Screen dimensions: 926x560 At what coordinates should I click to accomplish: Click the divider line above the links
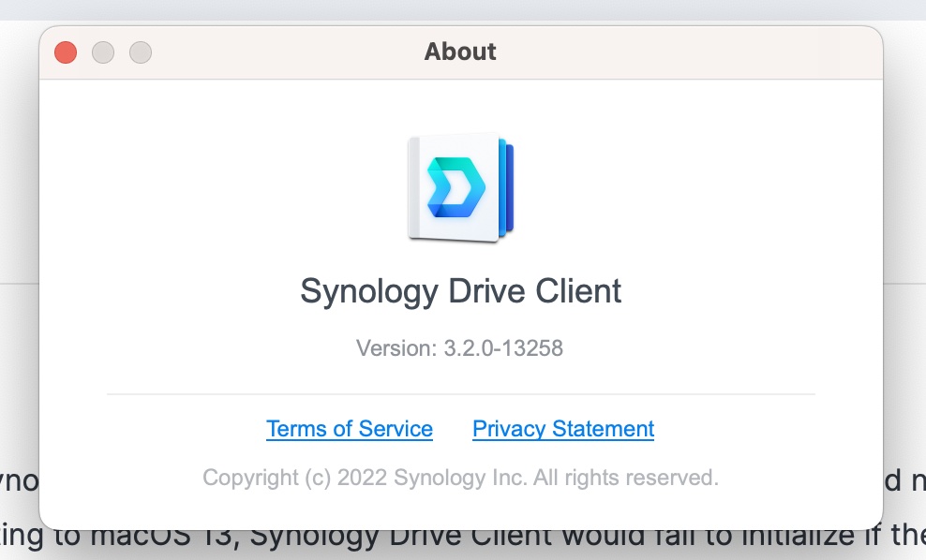tap(460, 394)
